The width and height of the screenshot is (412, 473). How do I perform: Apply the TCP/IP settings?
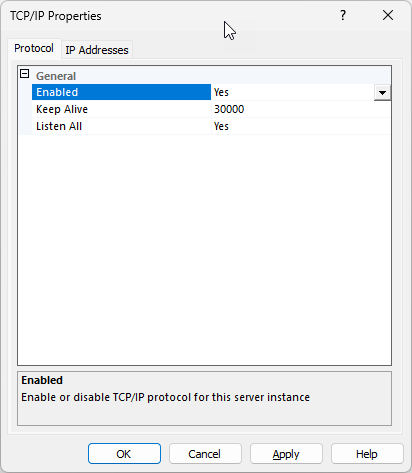click(x=286, y=454)
